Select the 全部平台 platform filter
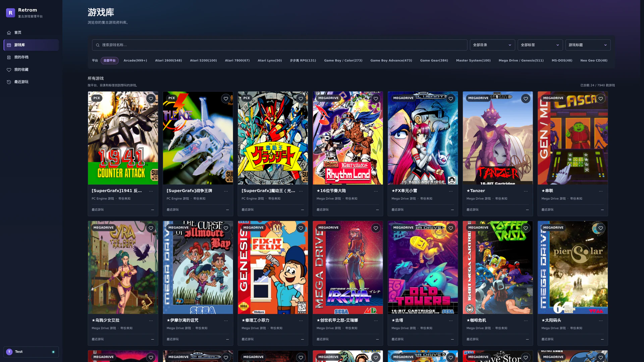 [109, 61]
